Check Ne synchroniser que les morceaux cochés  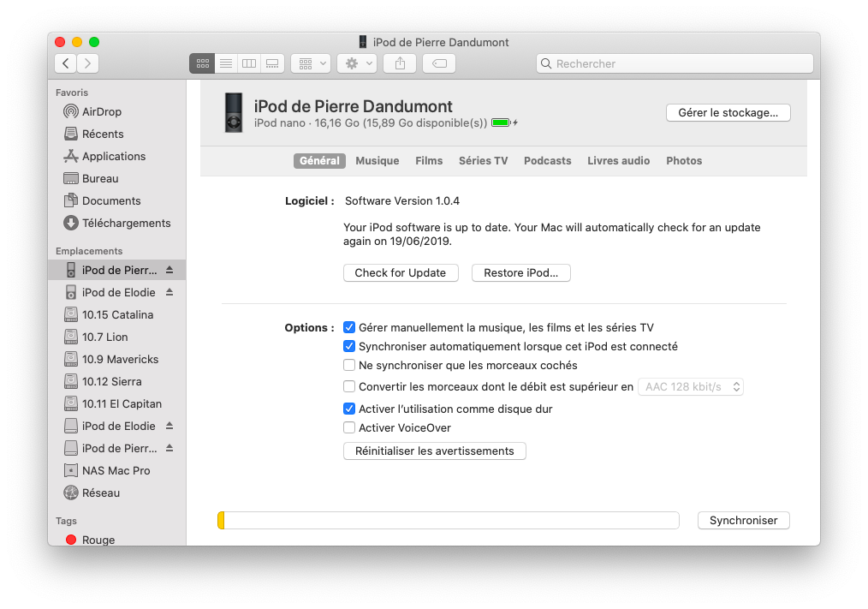[348, 365]
